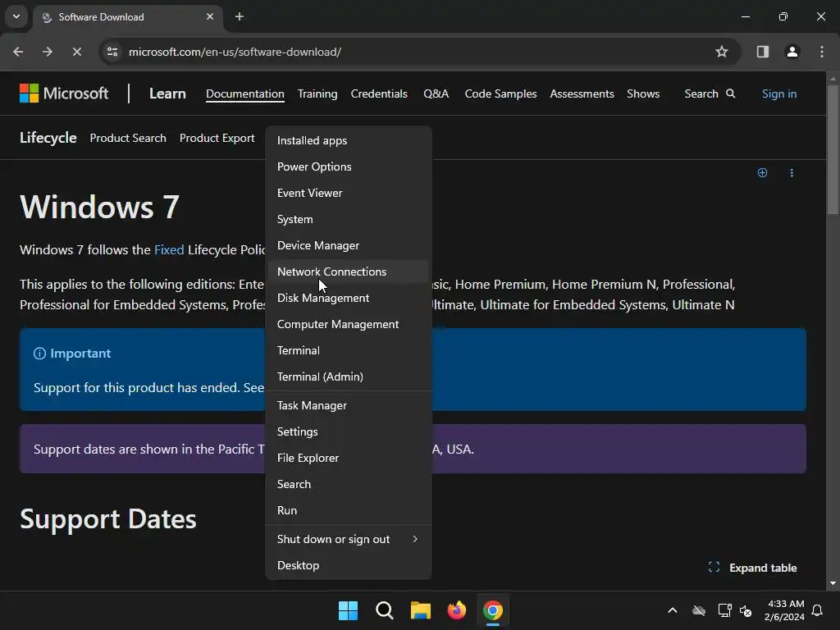The height and width of the screenshot is (630, 840).
Task: Select Power Options from the menu
Action: click(x=348, y=167)
